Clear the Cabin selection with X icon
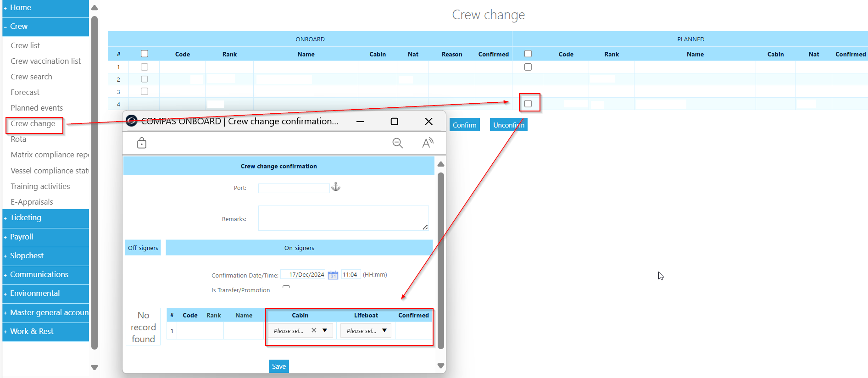The height and width of the screenshot is (378, 868). coord(314,330)
